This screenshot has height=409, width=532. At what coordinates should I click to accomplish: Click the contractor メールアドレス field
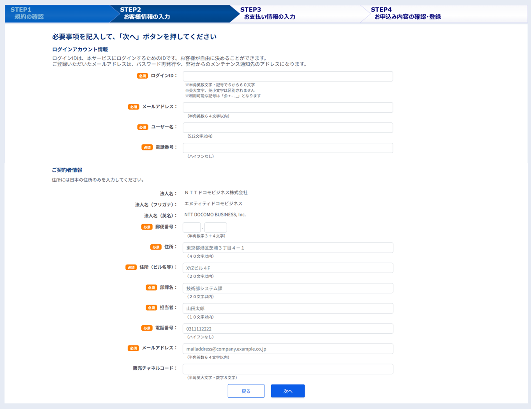(287, 349)
